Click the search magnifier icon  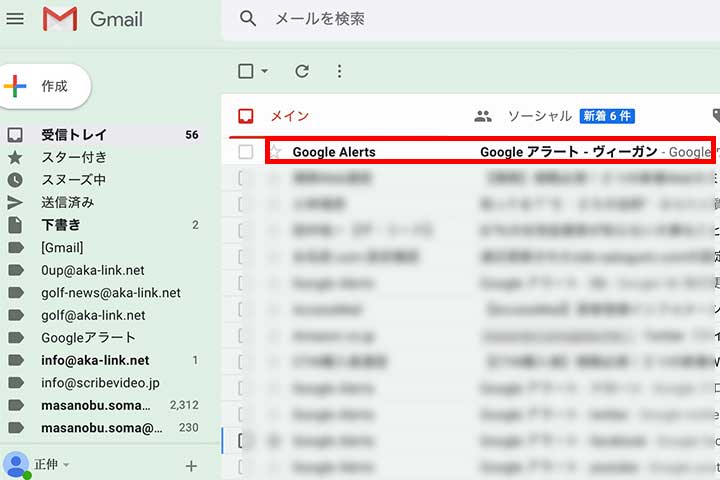[x=248, y=19]
